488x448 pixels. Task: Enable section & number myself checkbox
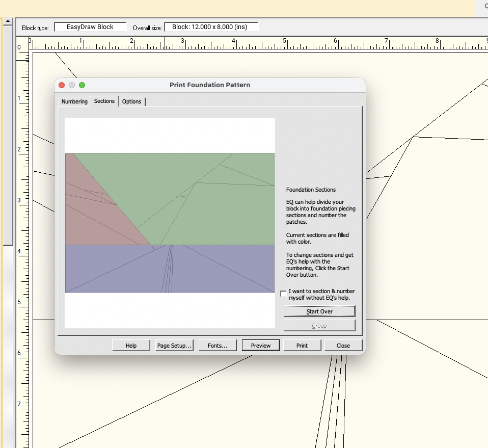[x=283, y=294]
